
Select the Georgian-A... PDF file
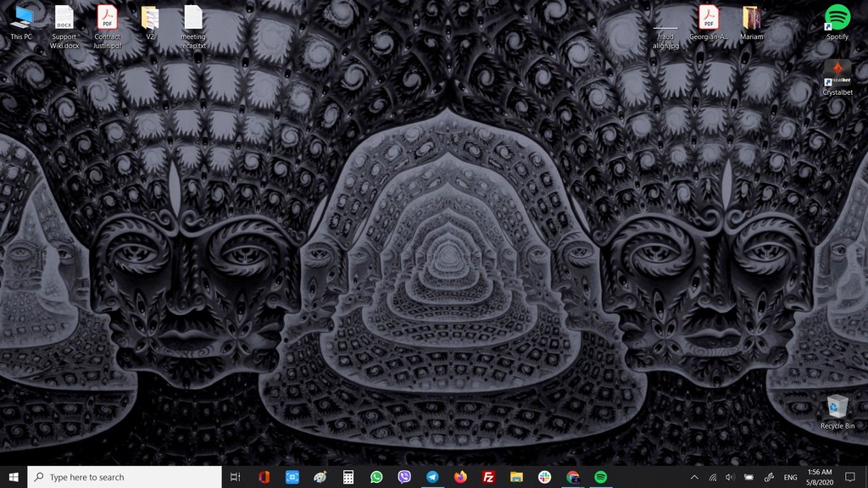click(x=709, y=23)
